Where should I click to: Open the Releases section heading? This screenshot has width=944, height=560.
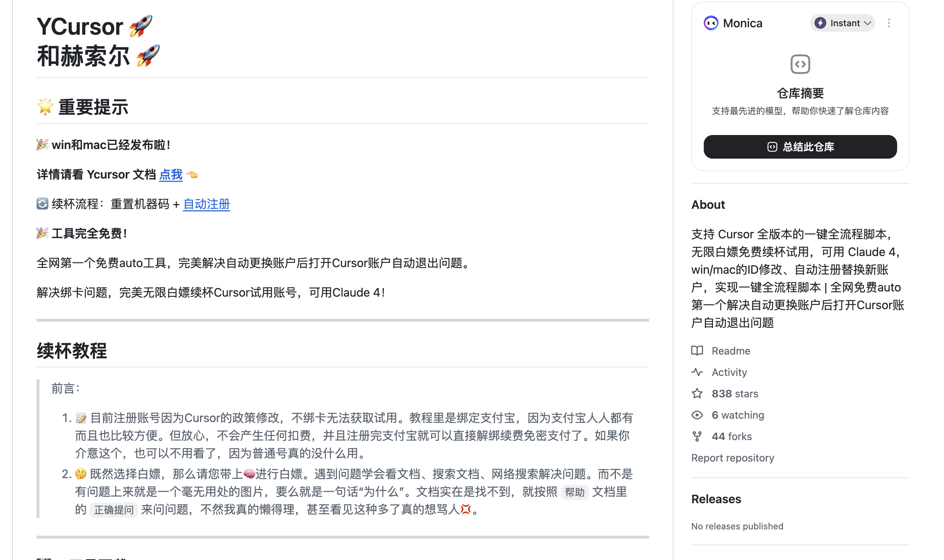pos(716,499)
